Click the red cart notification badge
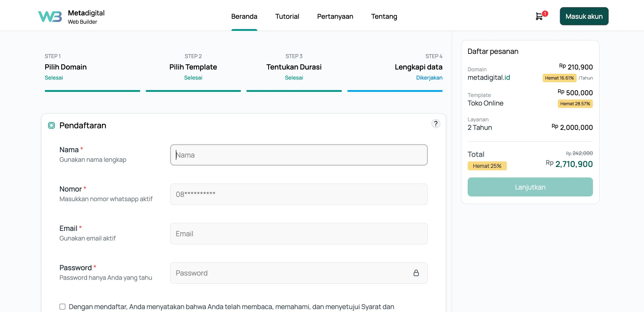Screen dimensions: 644x312 tap(545, 13)
